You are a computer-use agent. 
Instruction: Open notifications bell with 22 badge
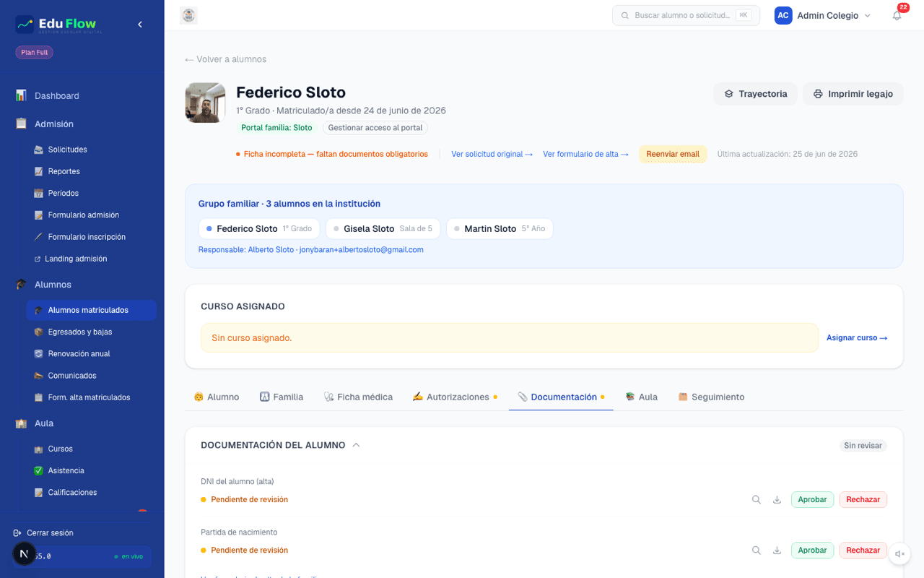point(897,15)
